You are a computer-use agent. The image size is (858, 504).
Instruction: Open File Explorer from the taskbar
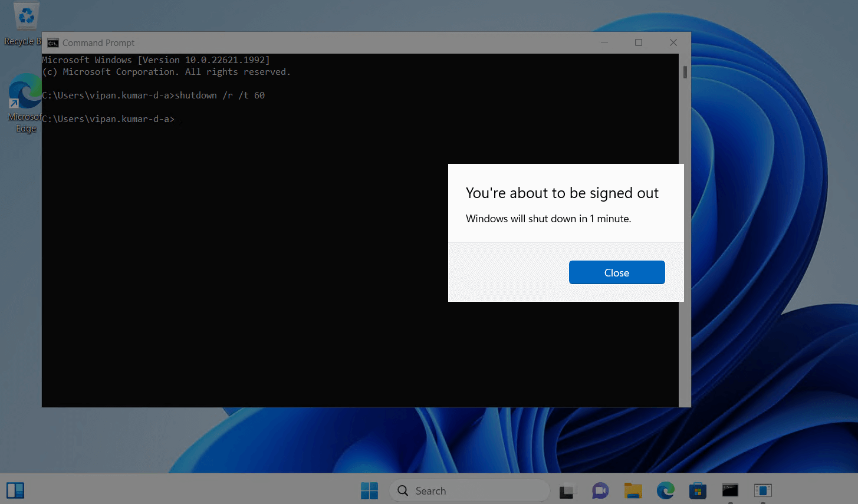point(633,490)
